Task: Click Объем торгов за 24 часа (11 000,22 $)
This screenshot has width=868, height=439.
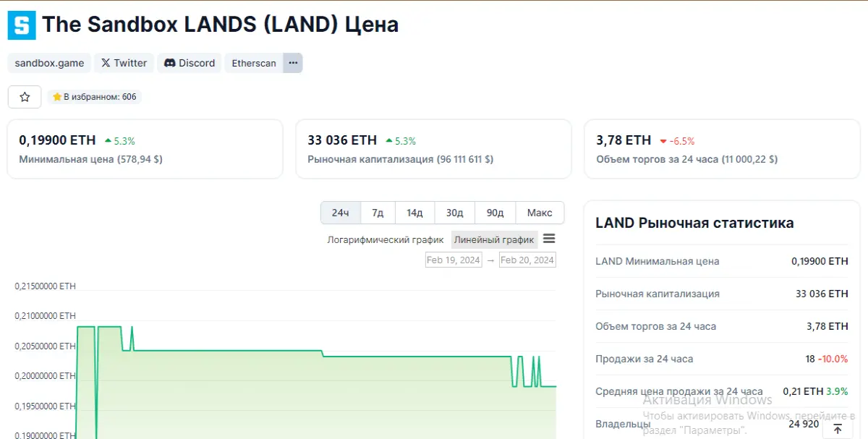Action: tap(686, 159)
